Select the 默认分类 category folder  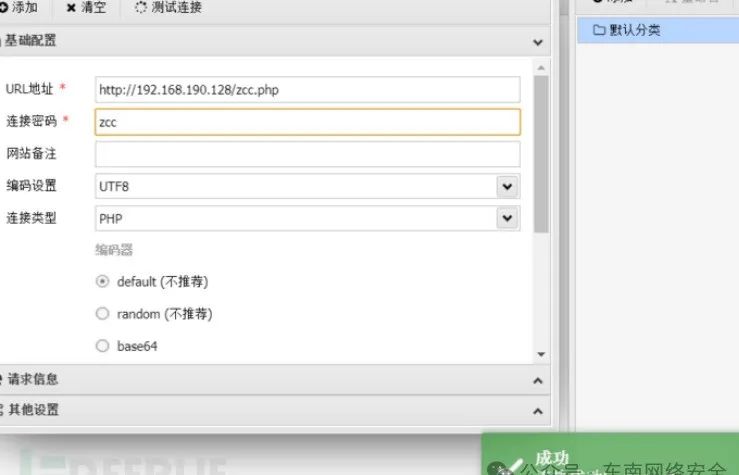pos(658,30)
